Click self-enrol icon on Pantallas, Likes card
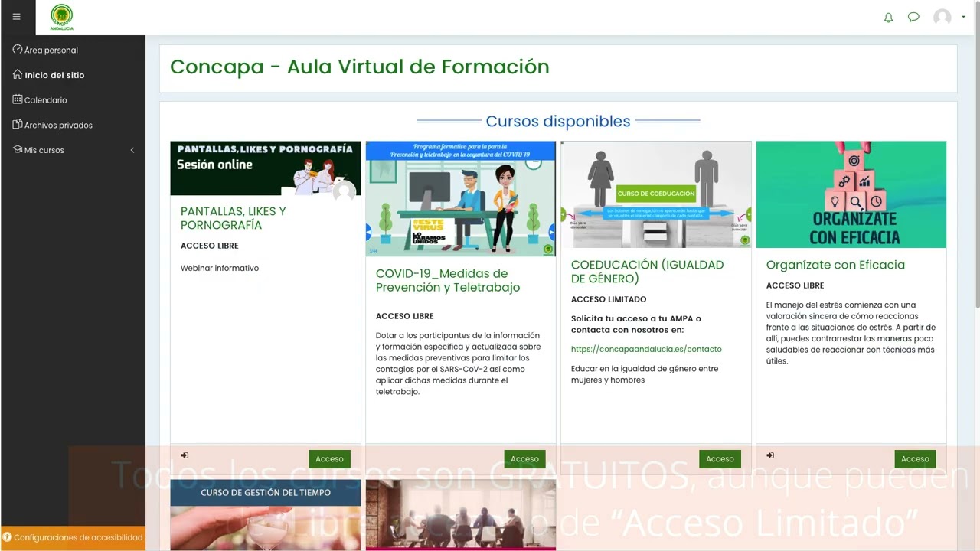Image resolution: width=980 pixels, height=551 pixels. [185, 455]
